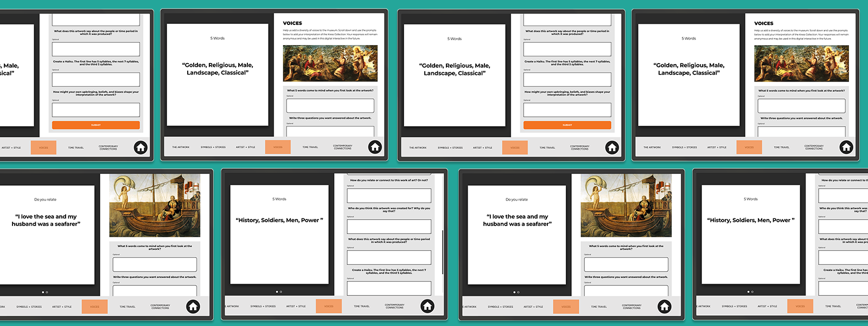This screenshot has height=326, width=868.
Task: Tap home icon on the top-right VOICES intro screen
Action: coord(846,147)
